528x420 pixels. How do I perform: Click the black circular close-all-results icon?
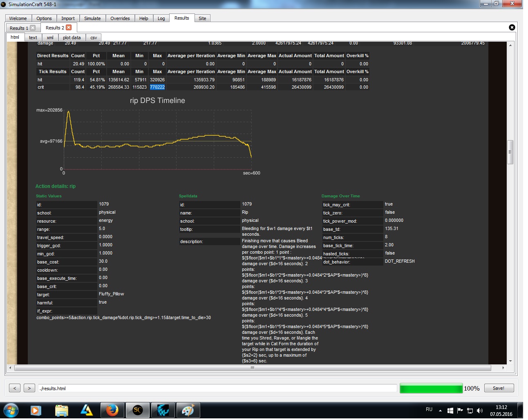click(x=512, y=27)
